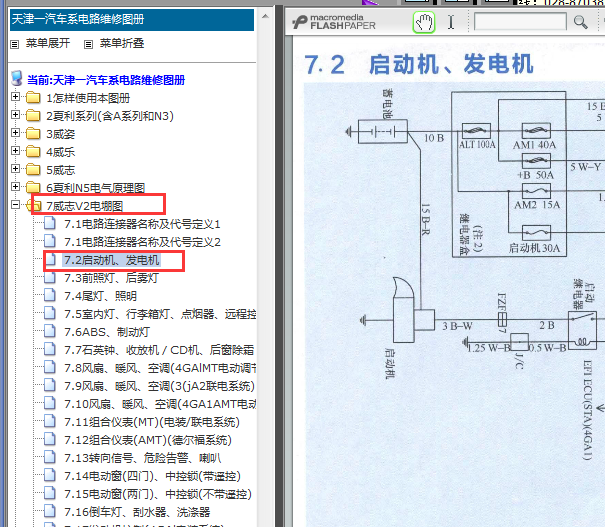Select the 5威志 tree label
Image resolution: width=605 pixels, height=527 pixels.
[61, 170]
